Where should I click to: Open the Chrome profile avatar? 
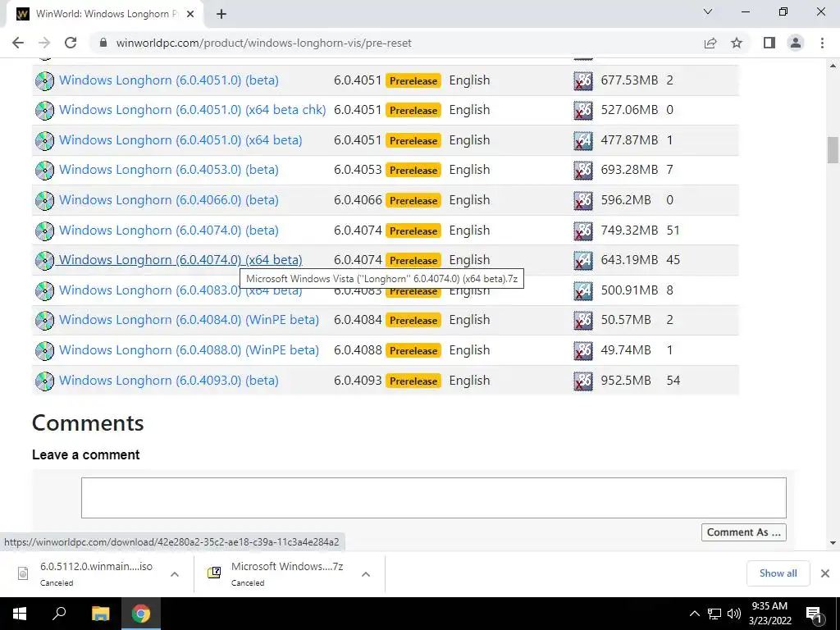click(796, 43)
